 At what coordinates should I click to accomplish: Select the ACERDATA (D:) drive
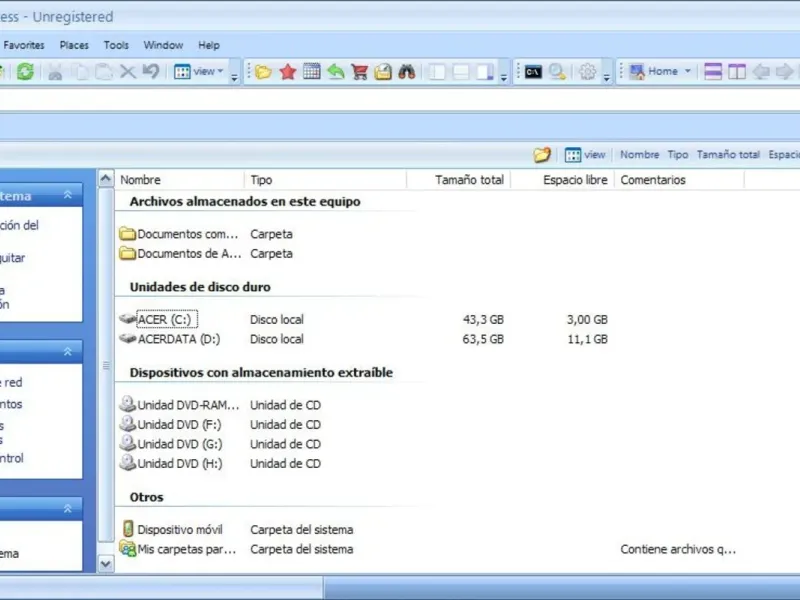click(169, 339)
